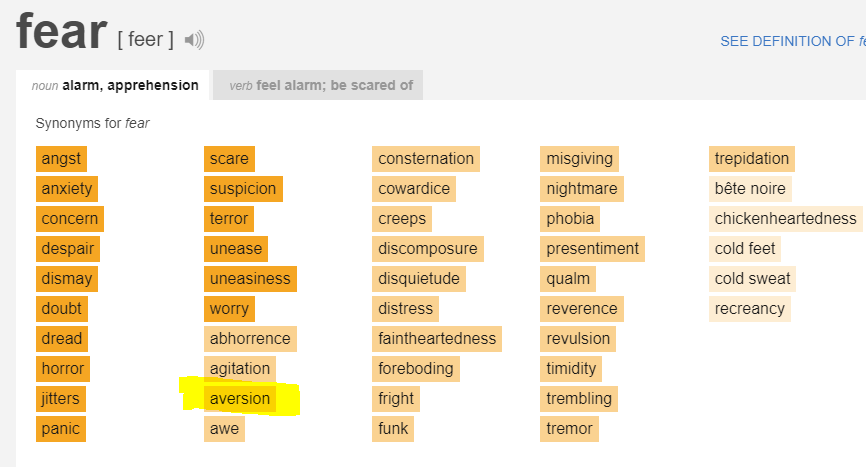The image size is (866, 467).
Task: Click the synonym 'nightmare'
Action: (582, 189)
